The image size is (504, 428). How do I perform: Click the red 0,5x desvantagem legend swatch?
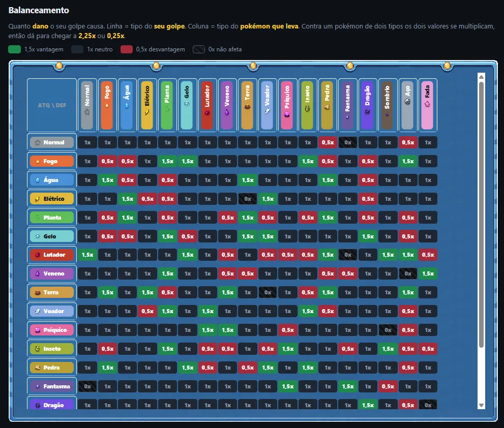pos(126,49)
